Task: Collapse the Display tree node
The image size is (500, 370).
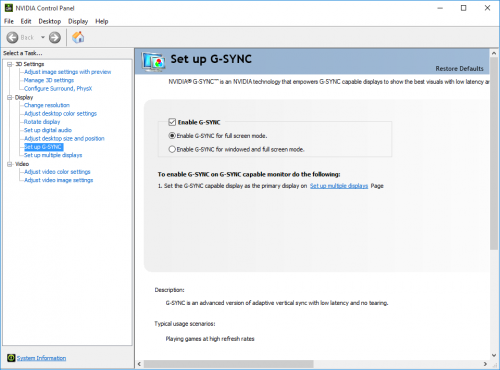Action: coord(10,97)
